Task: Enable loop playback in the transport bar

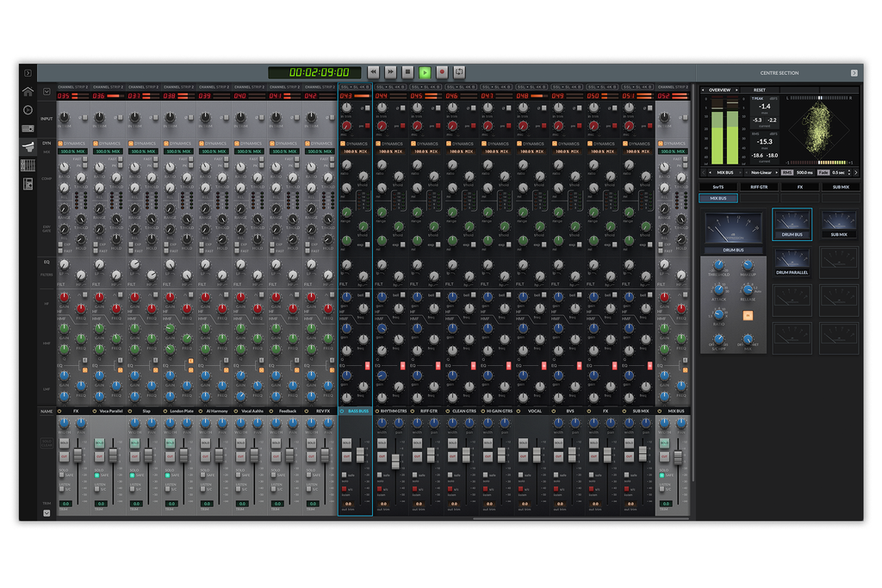Action: pyautogui.click(x=458, y=72)
